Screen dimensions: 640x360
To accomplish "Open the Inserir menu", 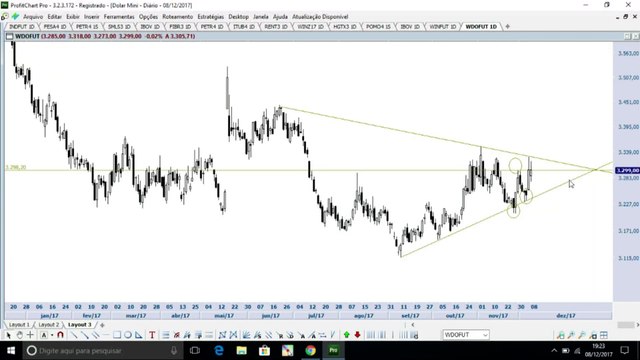I will pos(92,17).
